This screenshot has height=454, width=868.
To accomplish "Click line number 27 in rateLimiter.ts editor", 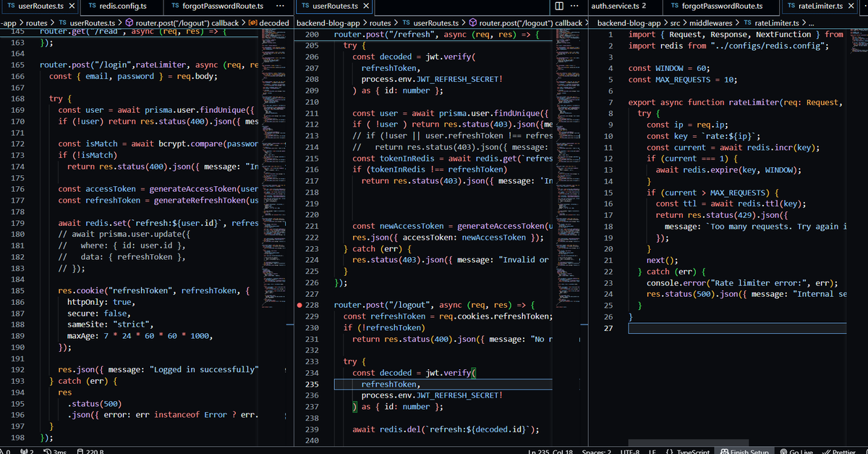I will coord(608,328).
